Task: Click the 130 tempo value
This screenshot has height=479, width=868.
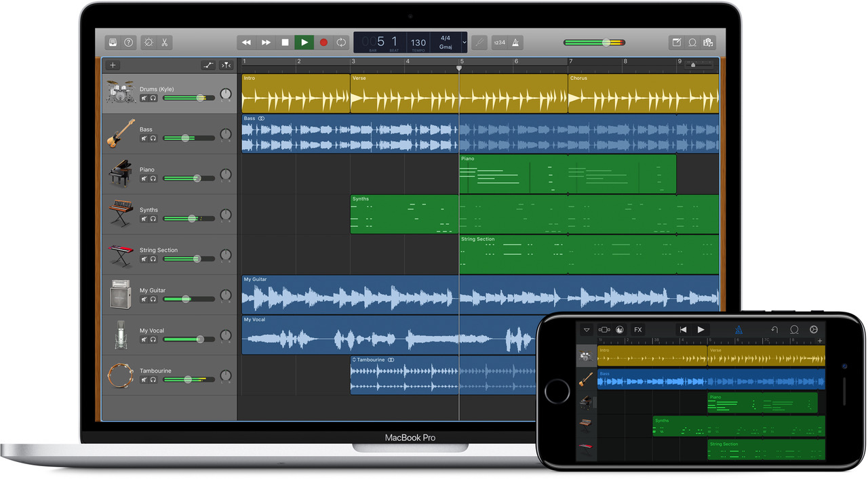Action: point(418,42)
